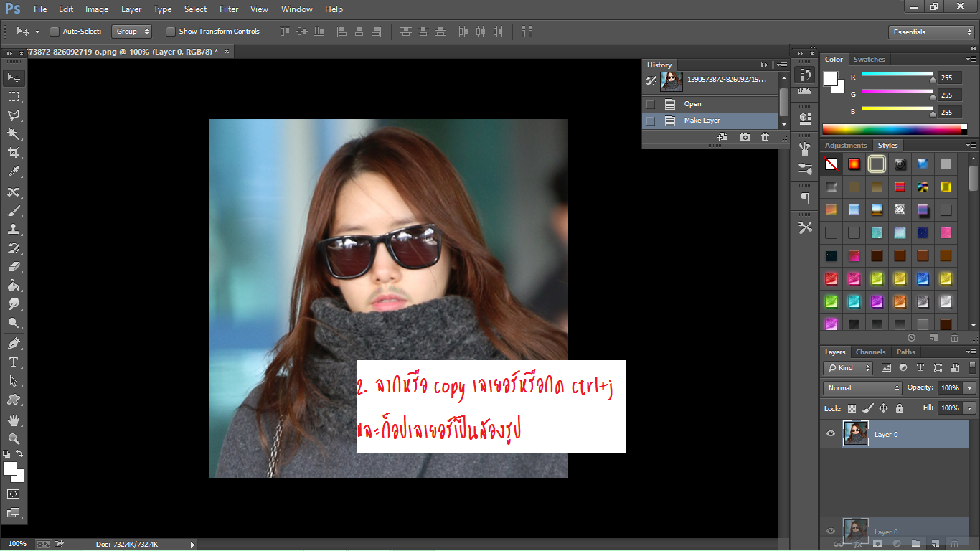Select the Hand tool

click(14, 420)
